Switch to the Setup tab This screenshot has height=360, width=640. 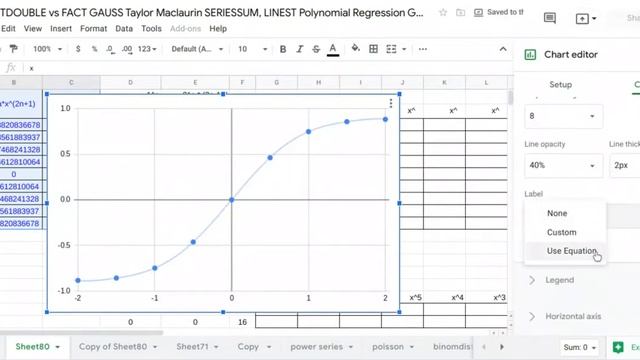pyautogui.click(x=560, y=84)
